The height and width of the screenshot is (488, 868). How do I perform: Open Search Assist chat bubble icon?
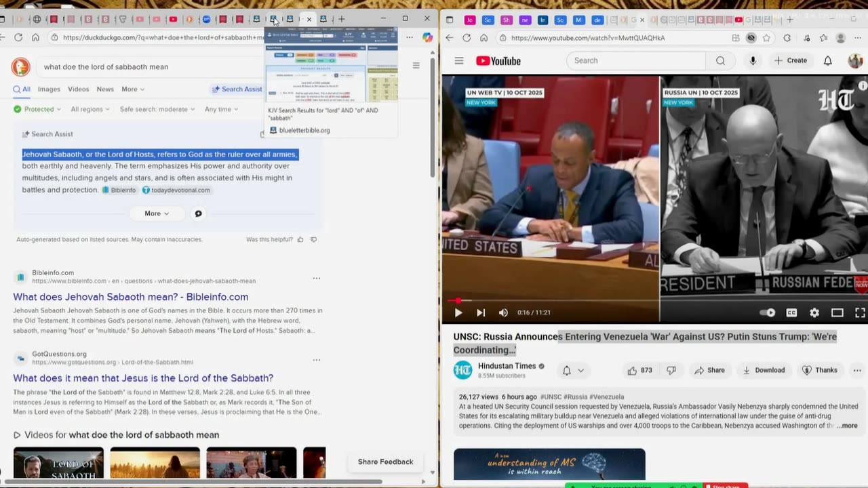(198, 213)
